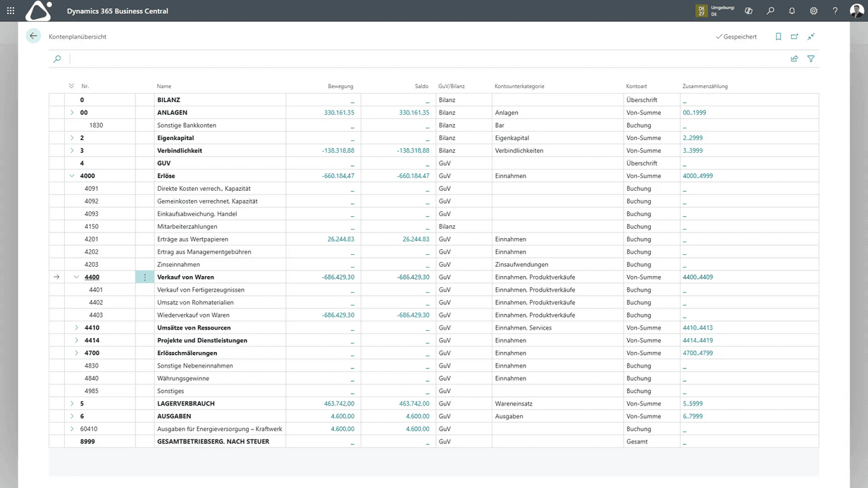868x488 pixels.
Task: Open the help question mark
Action: [835, 11]
